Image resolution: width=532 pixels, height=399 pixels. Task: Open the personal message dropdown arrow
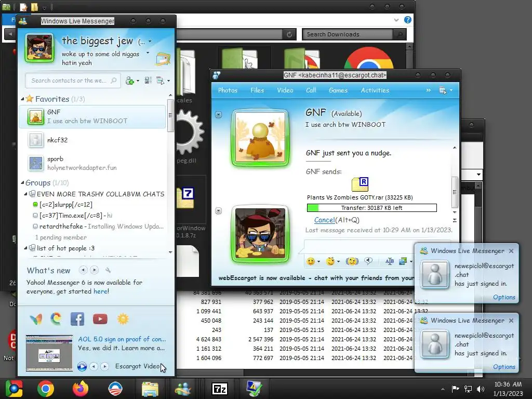click(148, 53)
